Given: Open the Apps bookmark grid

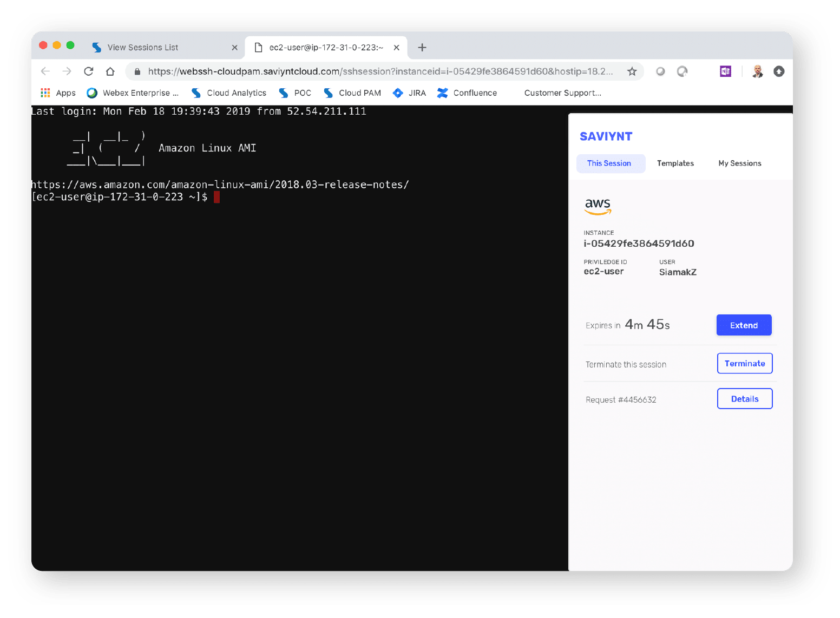Looking at the screenshot, I should coord(58,93).
